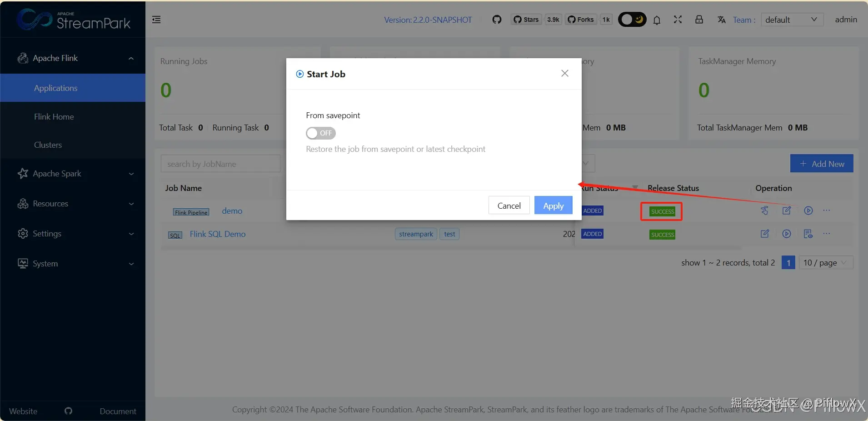The width and height of the screenshot is (868, 421).
Task: Toggle the From savepoint switch
Action: 320,133
